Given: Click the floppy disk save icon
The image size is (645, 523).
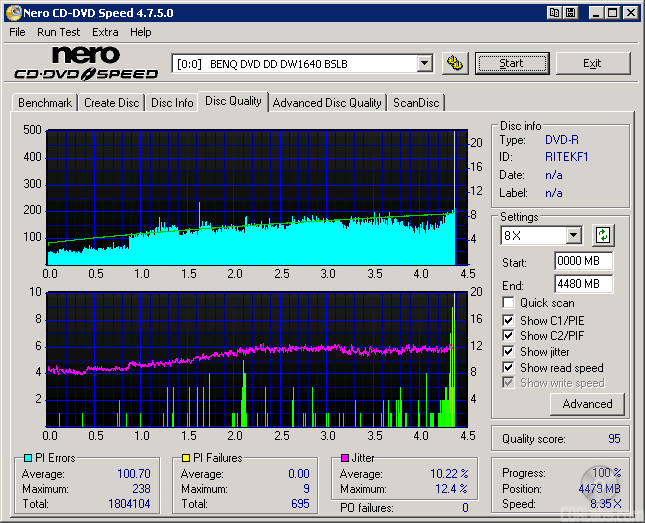Looking at the screenshot, I should coord(570,13).
